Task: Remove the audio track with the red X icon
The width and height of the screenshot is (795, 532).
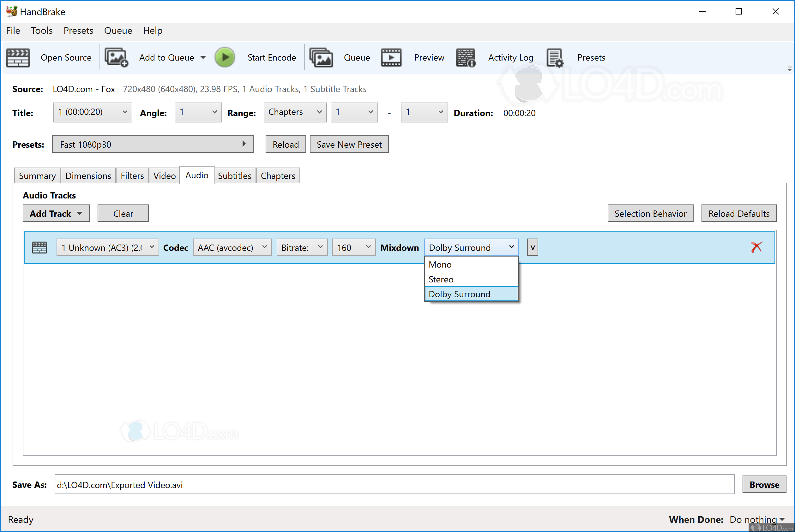Action: 757,247
